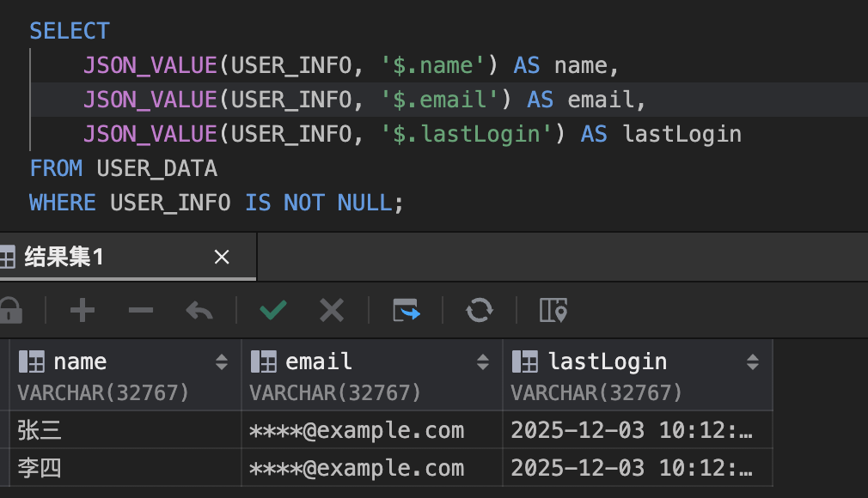Revert changes with the undo arrow
This screenshot has width=868, height=498.
coord(199,310)
